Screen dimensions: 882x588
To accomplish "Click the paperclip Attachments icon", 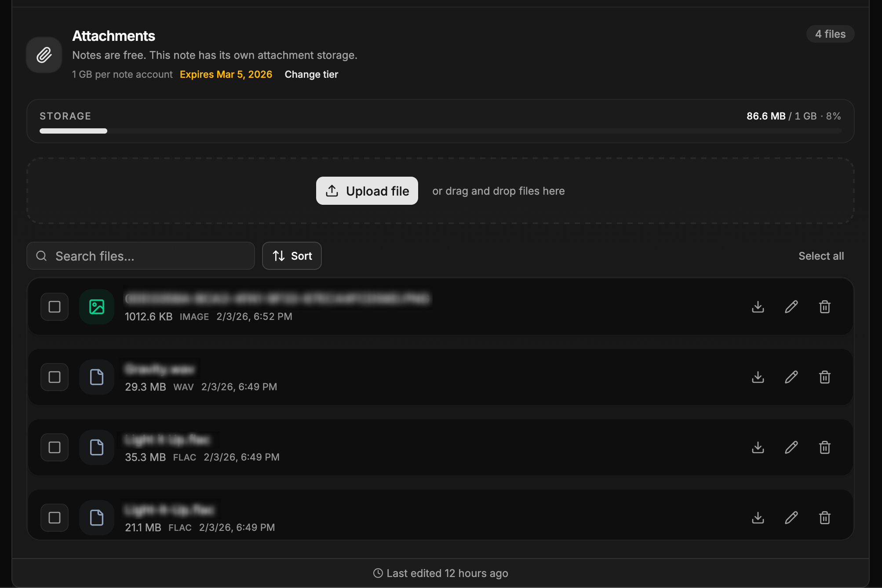I will click(44, 55).
